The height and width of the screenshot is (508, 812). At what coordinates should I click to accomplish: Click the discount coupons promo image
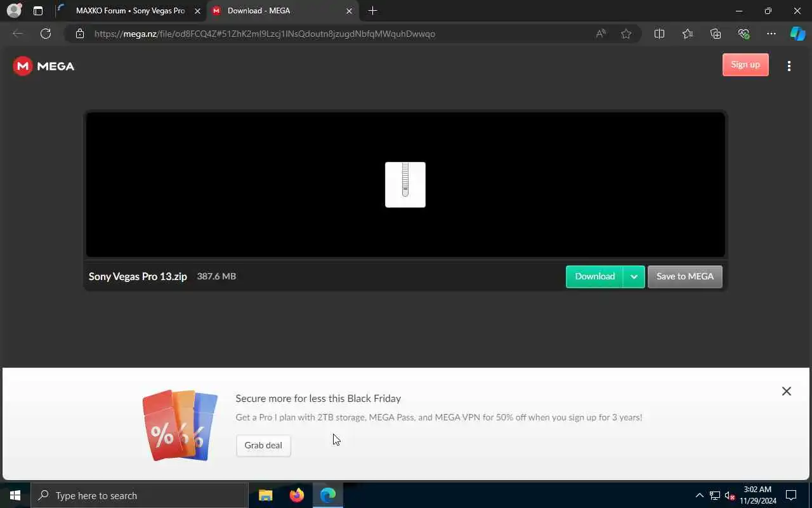[x=180, y=425]
